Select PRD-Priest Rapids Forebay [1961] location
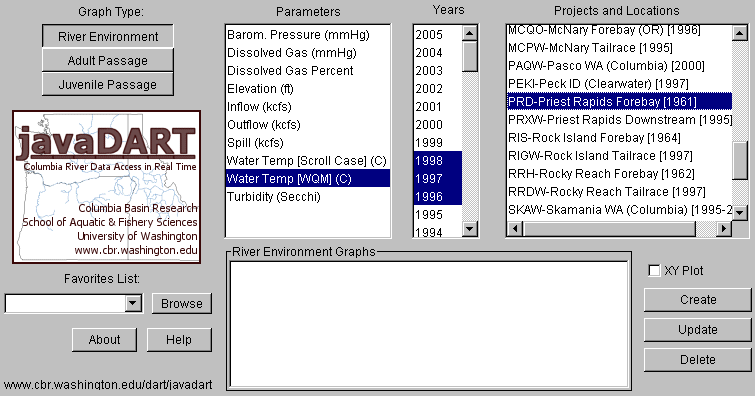 [620, 102]
